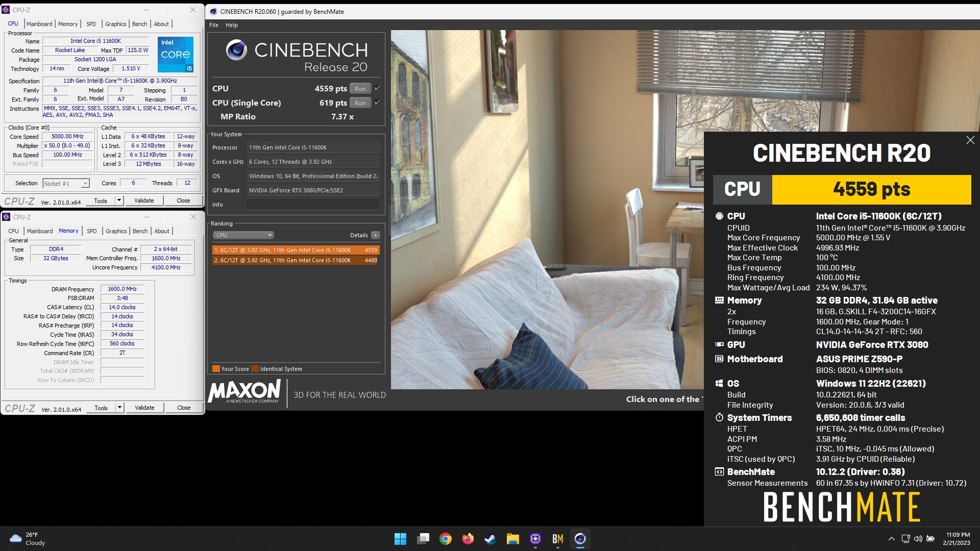Screen dimensions: 980x551
Task: Switch to BenchMate via the taskbar icon
Action: (x=558, y=539)
